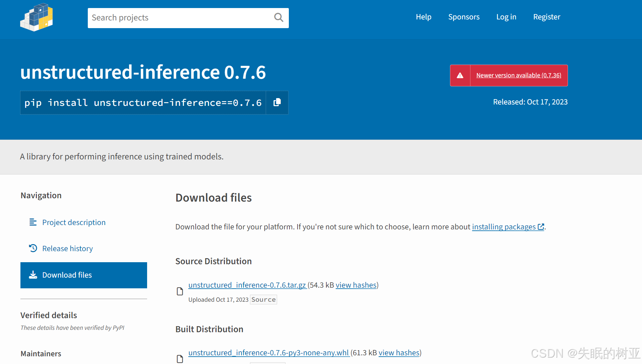Download unstructured_inference-0.7.6.tar.gz
The image size is (642, 364).
pos(247,285)
